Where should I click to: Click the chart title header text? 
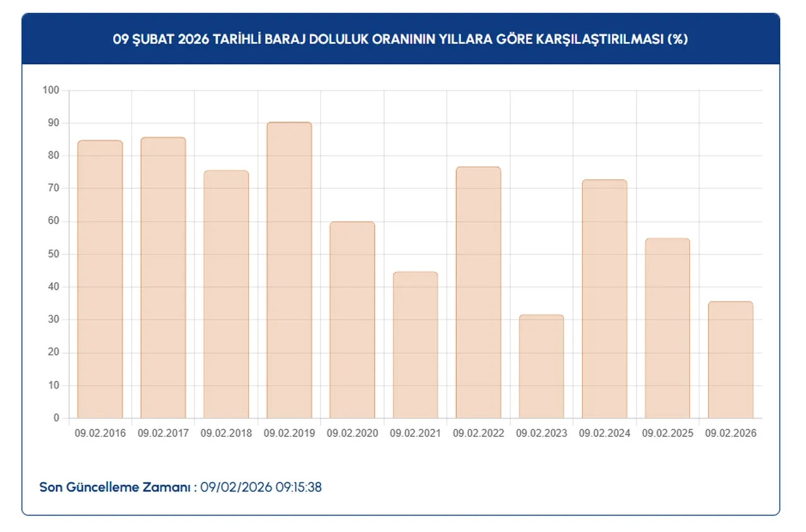pos(400,39)
